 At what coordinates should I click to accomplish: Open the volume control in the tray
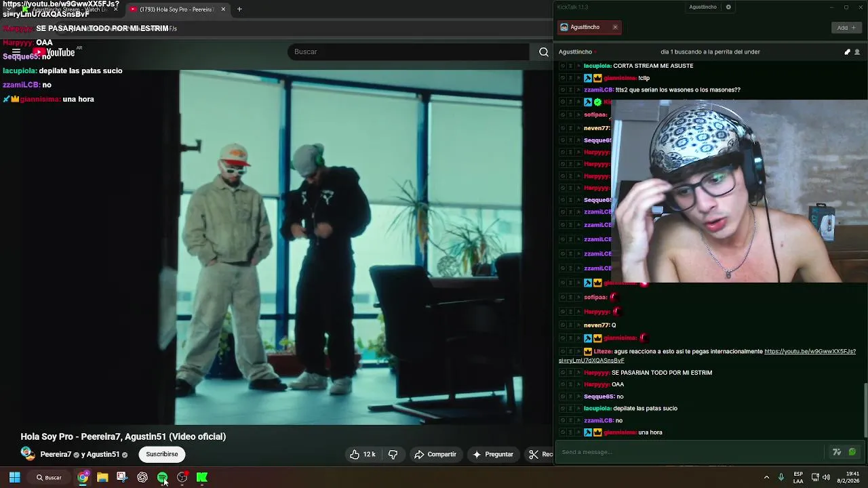pos(826,477)
